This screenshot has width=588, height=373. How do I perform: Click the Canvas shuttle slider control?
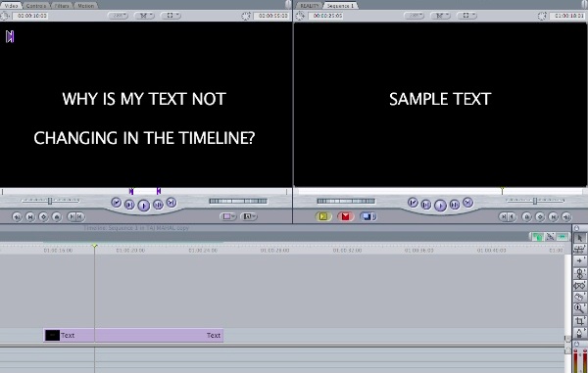tap(535, 201)
